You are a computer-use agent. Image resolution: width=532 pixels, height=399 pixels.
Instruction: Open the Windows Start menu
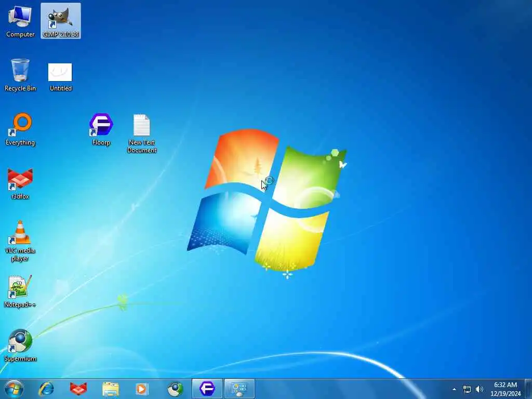click(x=14, y=389)
